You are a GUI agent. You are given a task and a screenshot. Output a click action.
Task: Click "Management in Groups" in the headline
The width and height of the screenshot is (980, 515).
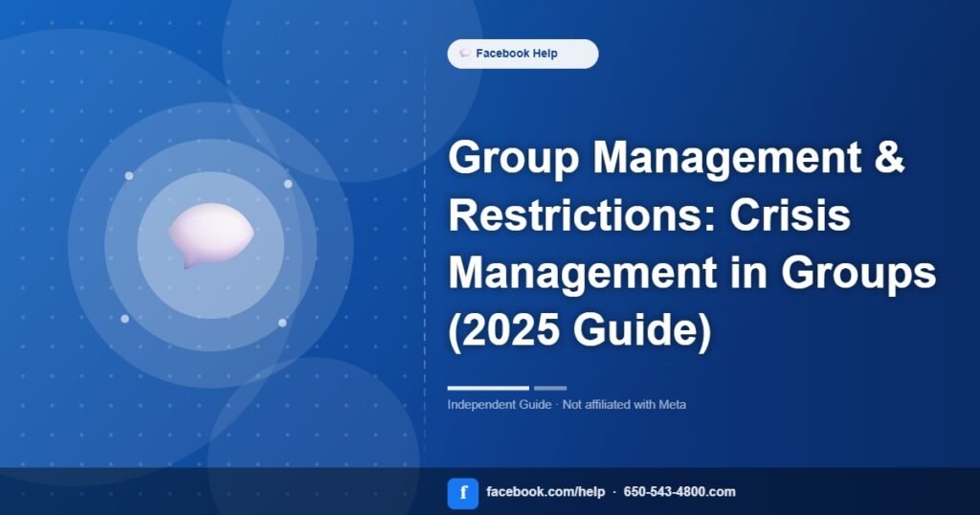pos(692,273)
